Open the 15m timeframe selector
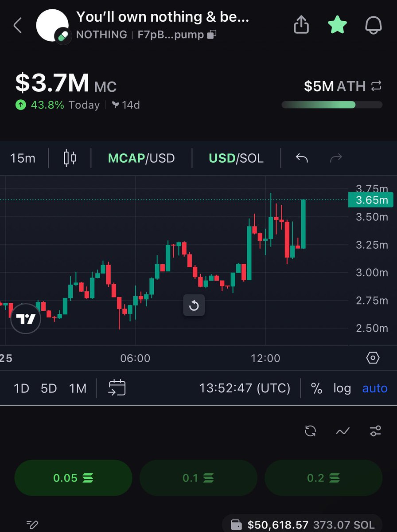 (x=23, y=158)
